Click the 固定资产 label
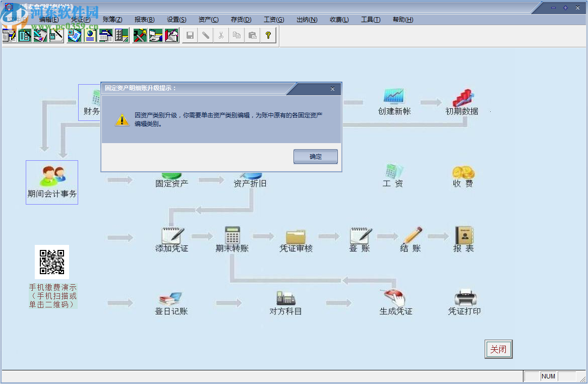The width and height of the screenshot is (588, 384). (x=172, y=183)
